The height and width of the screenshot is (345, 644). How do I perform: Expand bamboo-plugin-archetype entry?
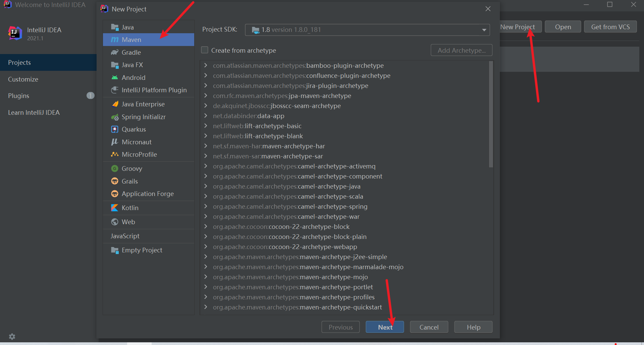point(206,65)
